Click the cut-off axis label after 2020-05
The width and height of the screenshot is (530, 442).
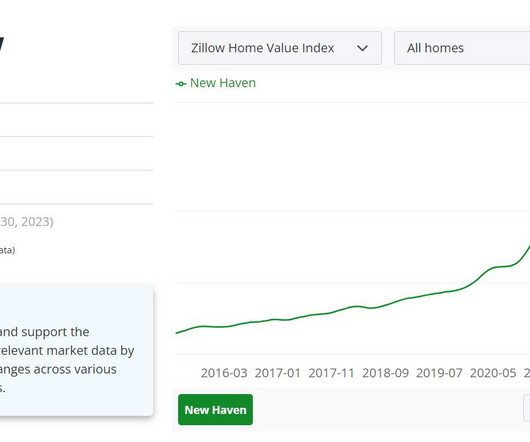pyautogui.click(x=527, y=373)
